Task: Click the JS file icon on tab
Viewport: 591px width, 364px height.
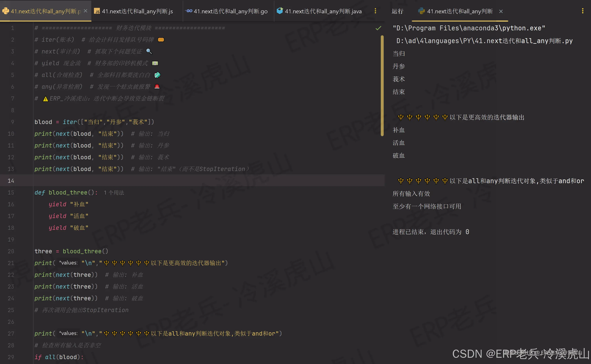Action: pos(97,11)
